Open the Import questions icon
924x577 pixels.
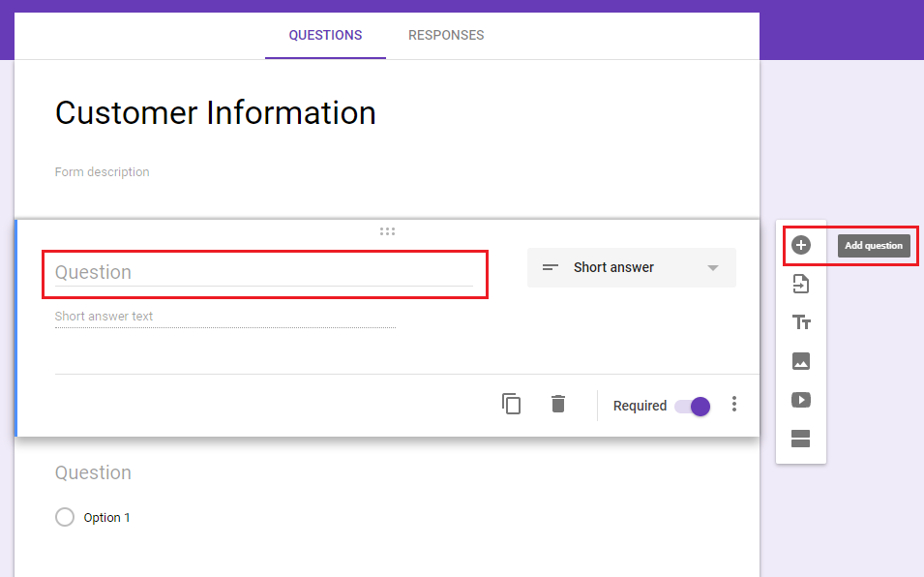click(x=801, y=284)
